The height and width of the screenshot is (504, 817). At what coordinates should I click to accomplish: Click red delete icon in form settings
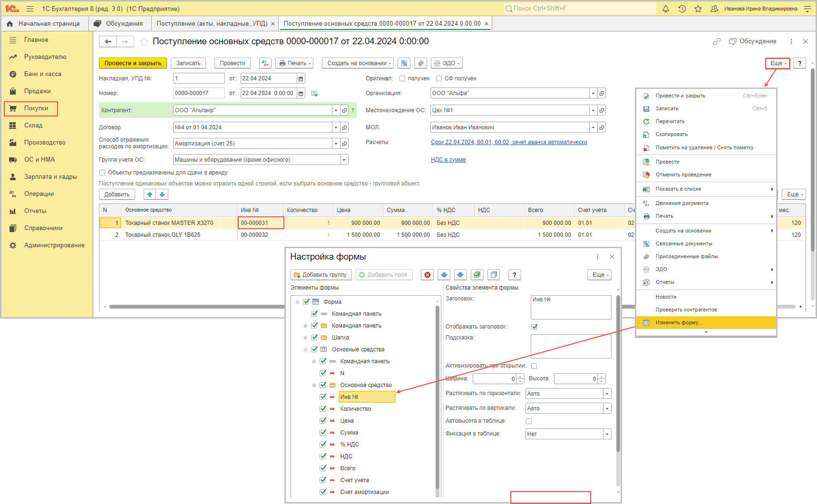coord(428,275)
